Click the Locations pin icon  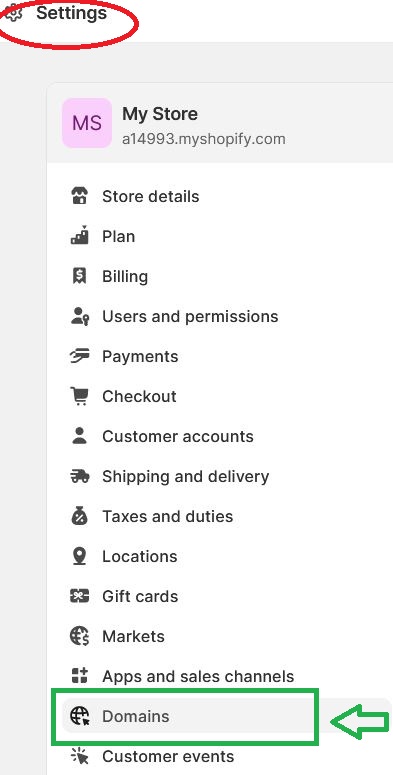pyautogui.click(x=79, y=557)
